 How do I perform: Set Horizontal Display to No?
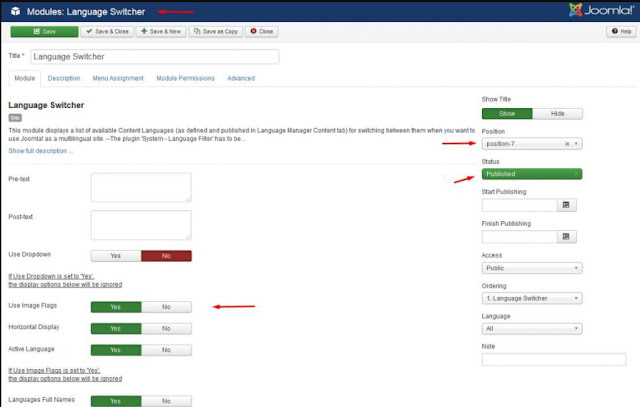point(166,329)
